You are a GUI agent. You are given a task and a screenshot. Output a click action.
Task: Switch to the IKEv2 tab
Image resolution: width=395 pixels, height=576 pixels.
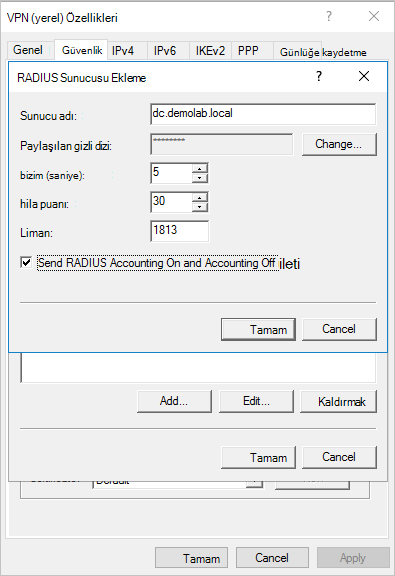pyautogui.click(x=210, y=51)
